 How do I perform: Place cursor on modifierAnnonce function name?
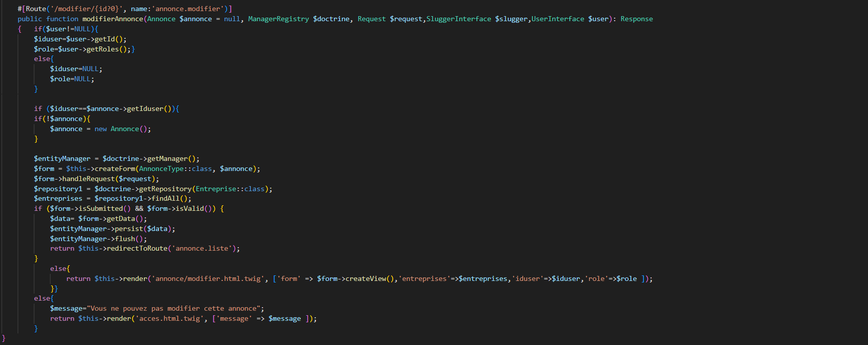(113, 19)
